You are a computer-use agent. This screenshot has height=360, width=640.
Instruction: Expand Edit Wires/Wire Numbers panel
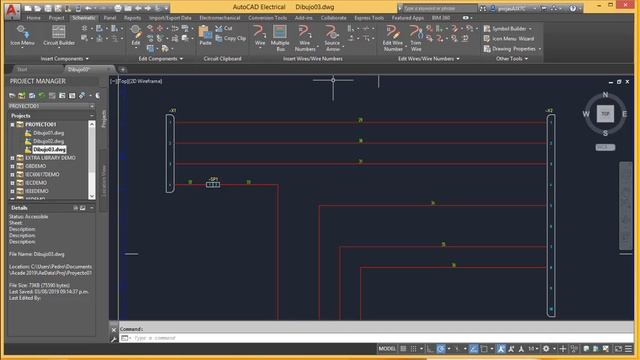429,59
